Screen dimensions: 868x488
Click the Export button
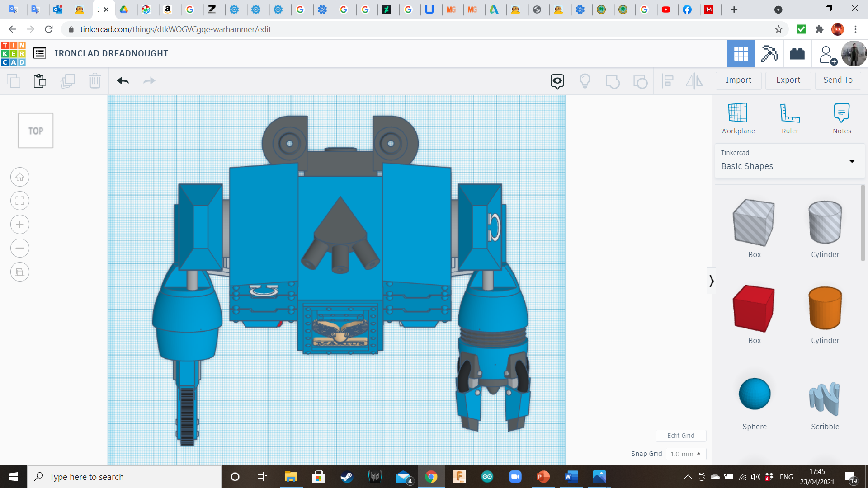click(788, 80)
